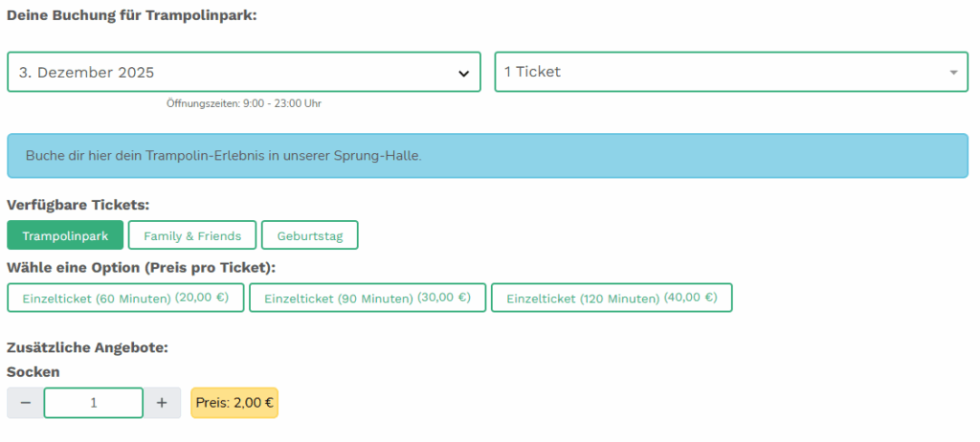This screenshot has width=980, height=442.
Task: Select the Trampolinpark ticket tab
Action: (66, 235)
